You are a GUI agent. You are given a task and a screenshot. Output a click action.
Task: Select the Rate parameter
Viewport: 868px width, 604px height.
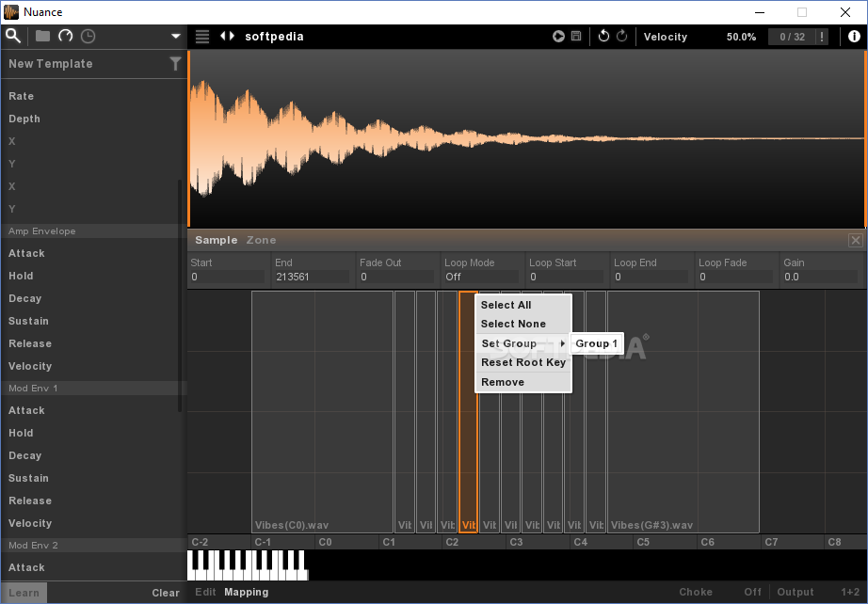coord(21,96)
